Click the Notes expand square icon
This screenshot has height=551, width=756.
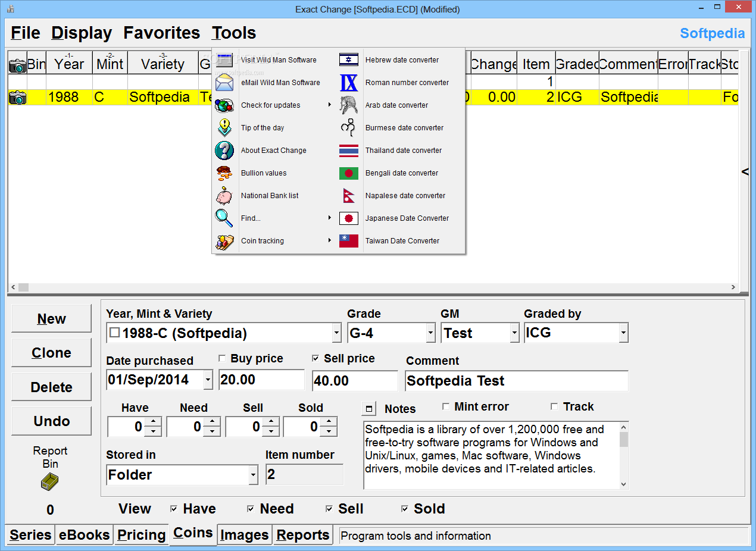[x=369, y=409]
